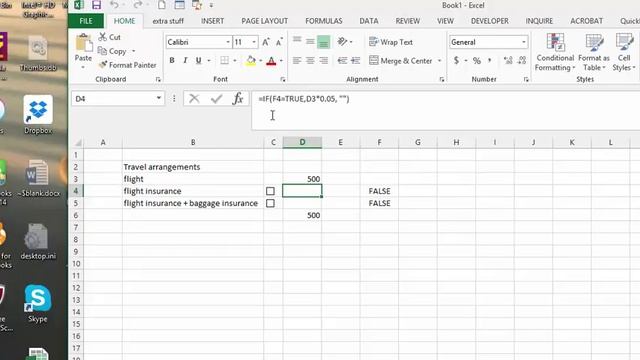
Task: Open the FILE tab
Action: [86, 21]
